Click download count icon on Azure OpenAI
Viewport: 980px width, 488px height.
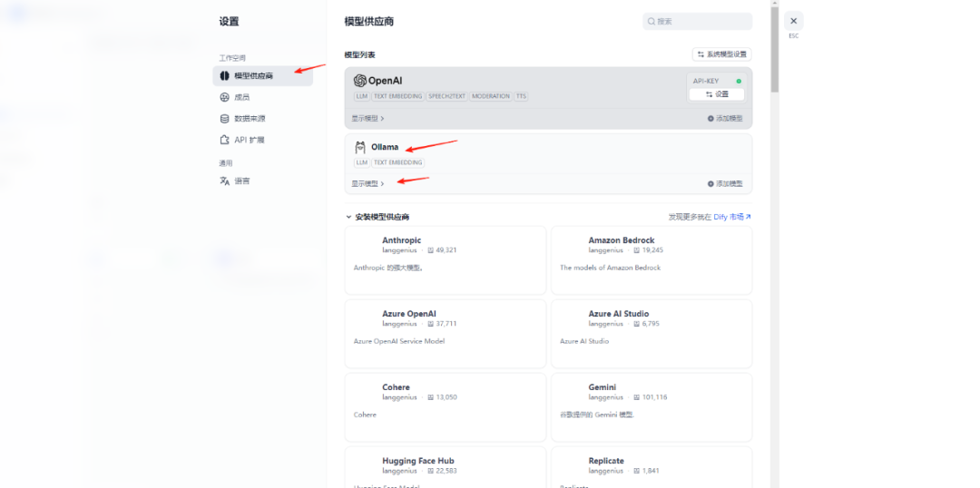point(431,324)
